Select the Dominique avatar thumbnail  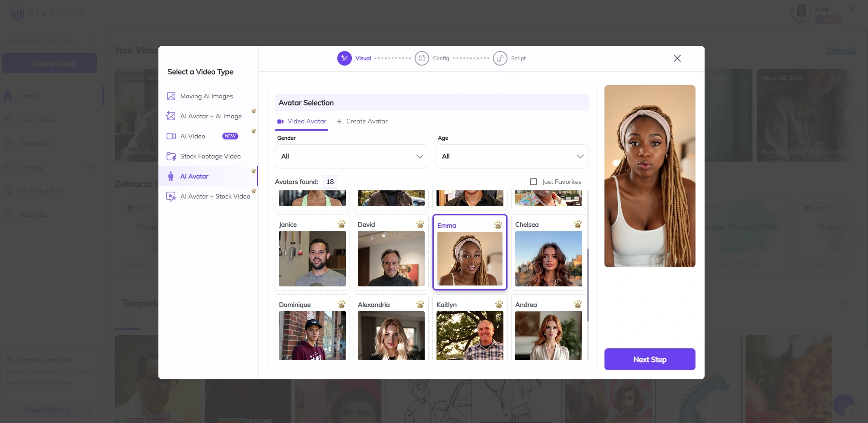click(312, 336)
